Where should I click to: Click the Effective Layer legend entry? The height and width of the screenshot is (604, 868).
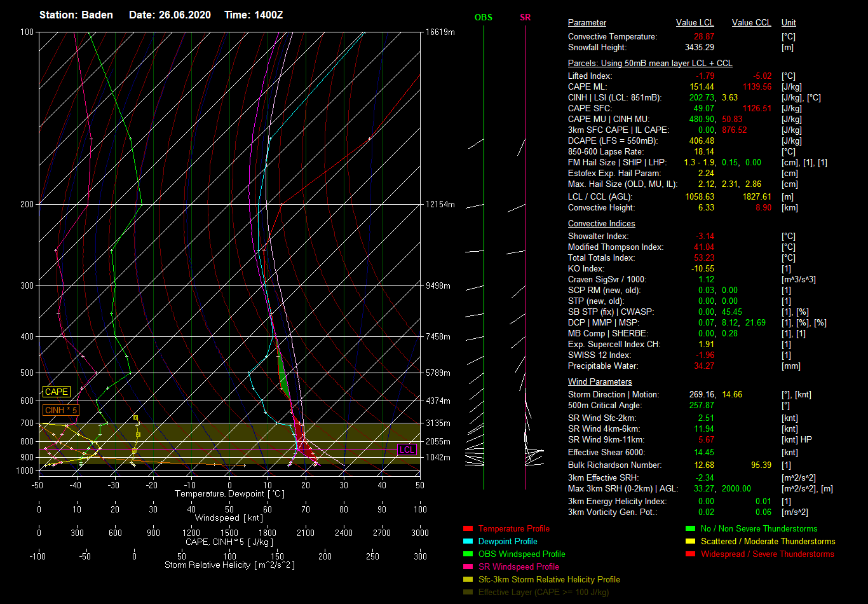click(x=543, y=592)
